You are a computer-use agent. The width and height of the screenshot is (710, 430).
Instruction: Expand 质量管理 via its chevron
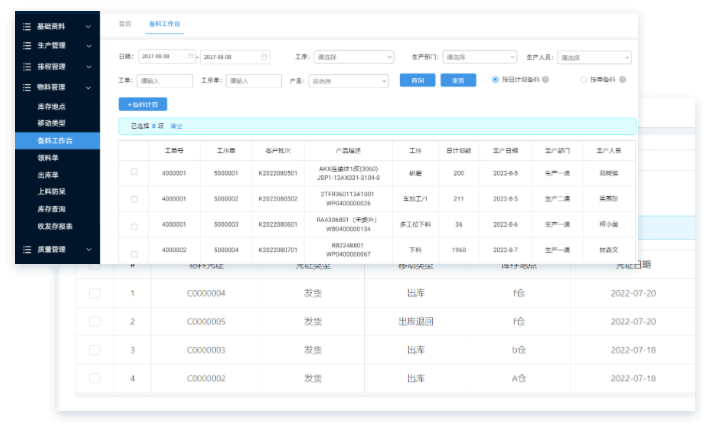click(89, 249)
